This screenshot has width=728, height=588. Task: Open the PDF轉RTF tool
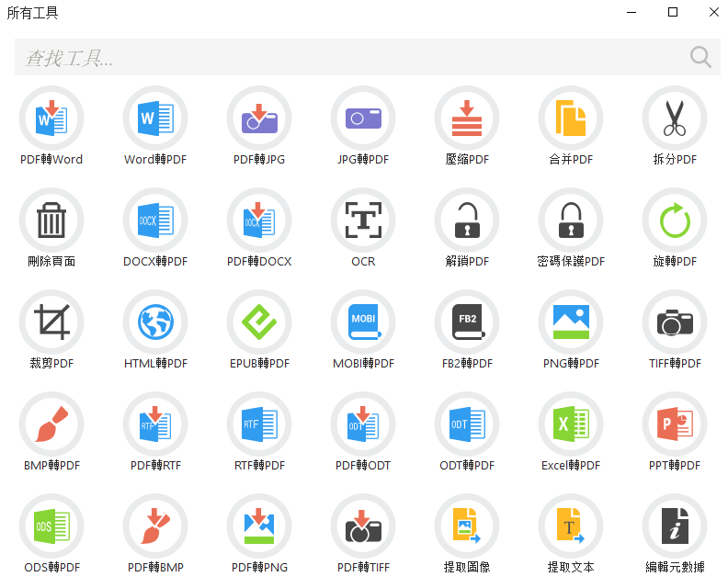[x=155, y=424]
